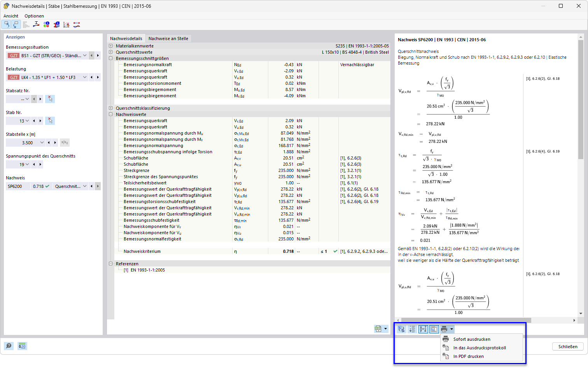Choose Sofort ausdrucken from print menu
Viewport: 588px width, 368px height.
(481, 339)
